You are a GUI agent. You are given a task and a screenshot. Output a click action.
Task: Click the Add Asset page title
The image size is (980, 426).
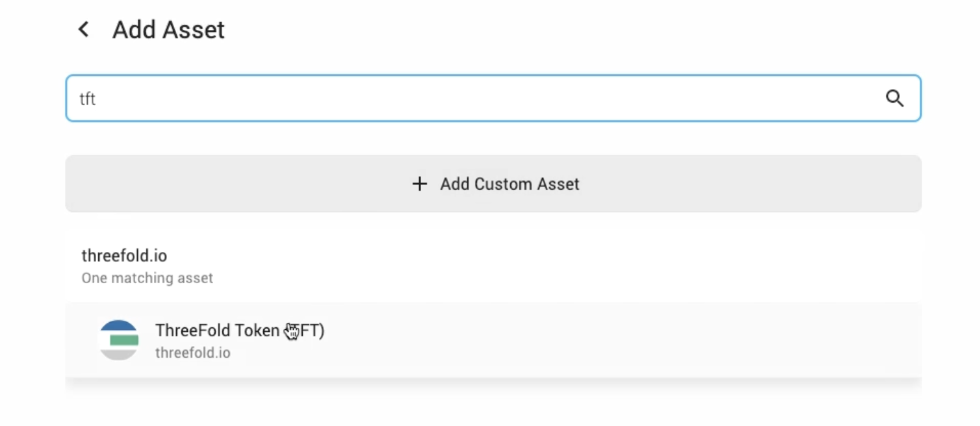[168, 30]
